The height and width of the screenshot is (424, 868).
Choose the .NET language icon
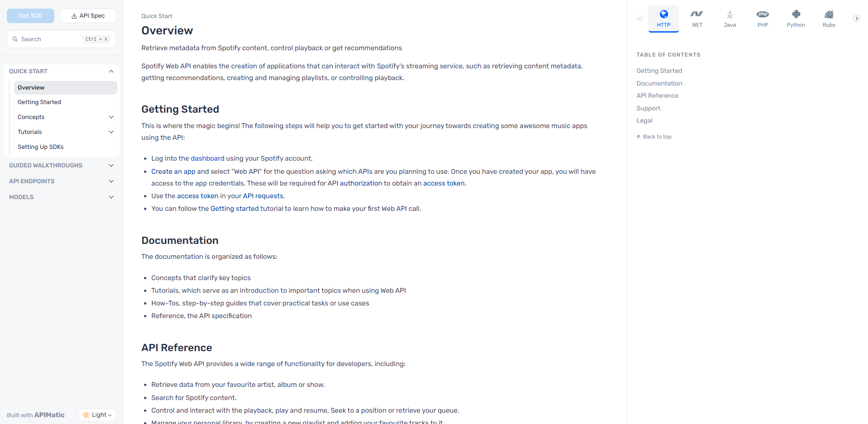coord(697,14)
